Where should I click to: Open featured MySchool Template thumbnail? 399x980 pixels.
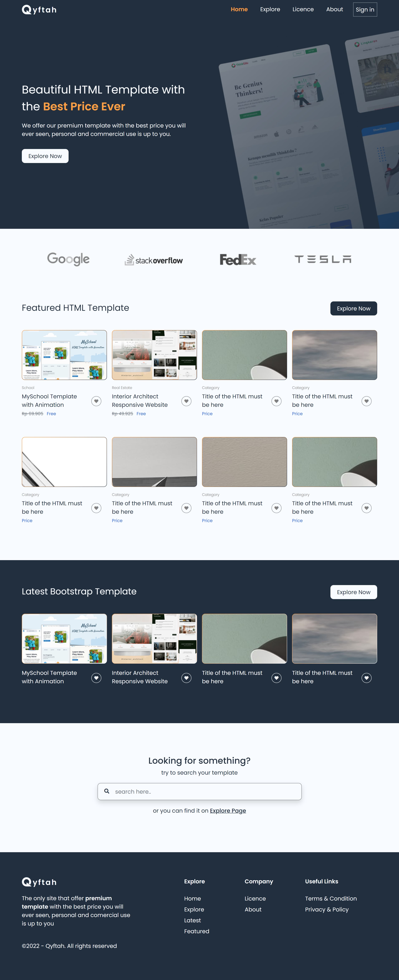click(64, 355)
